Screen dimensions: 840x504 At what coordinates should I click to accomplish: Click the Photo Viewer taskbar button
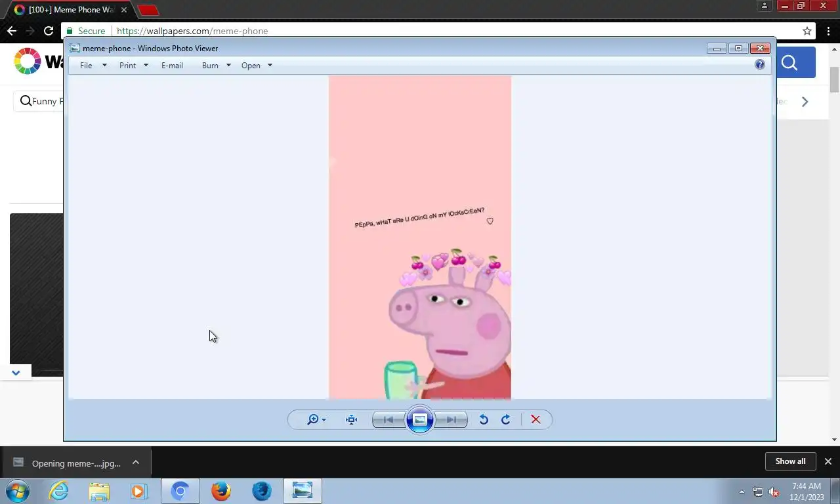[303, 491]
